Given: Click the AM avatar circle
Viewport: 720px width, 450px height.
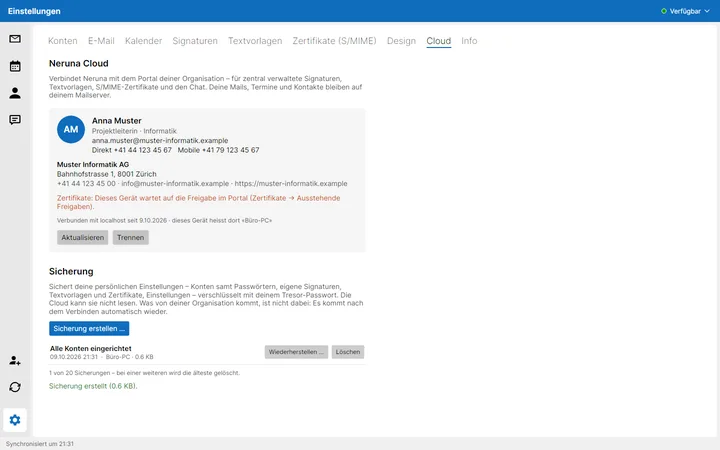Looking at the screenshot, I should (71, 129).
